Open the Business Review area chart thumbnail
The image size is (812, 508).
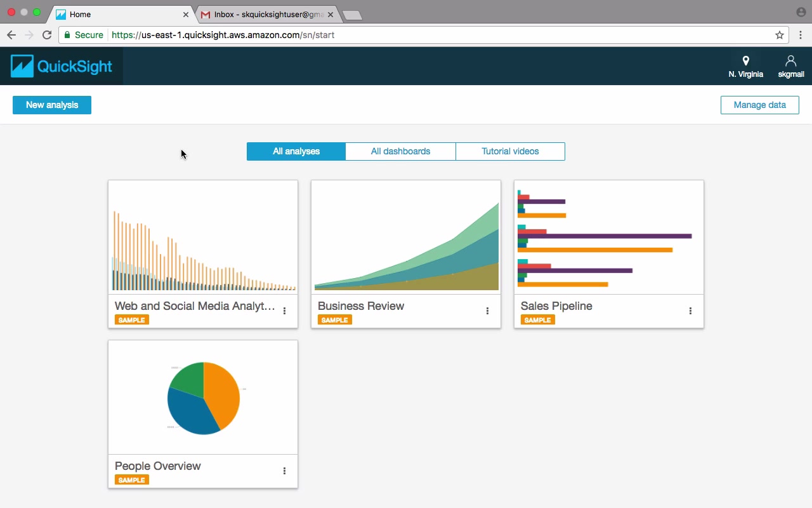[406, 237]
